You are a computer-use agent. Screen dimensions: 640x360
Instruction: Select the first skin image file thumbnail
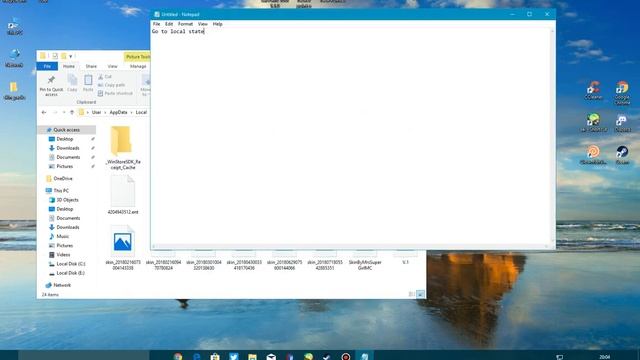122,242
